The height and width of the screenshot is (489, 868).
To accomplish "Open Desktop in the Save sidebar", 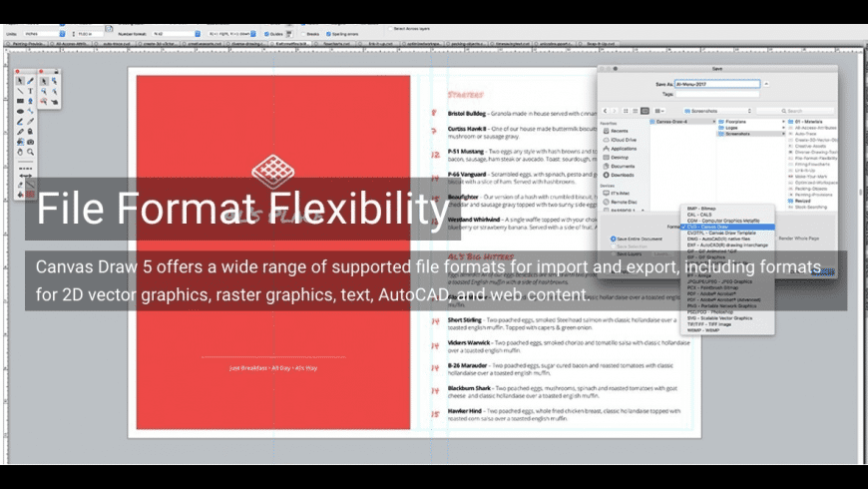I will point(616,158).
